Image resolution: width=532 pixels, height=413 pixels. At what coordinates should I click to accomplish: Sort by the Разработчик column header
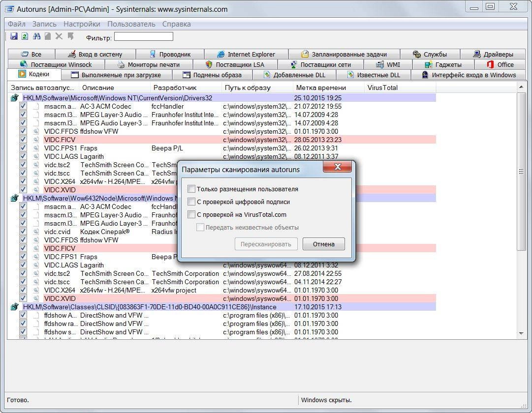click(x=185, y=88)
